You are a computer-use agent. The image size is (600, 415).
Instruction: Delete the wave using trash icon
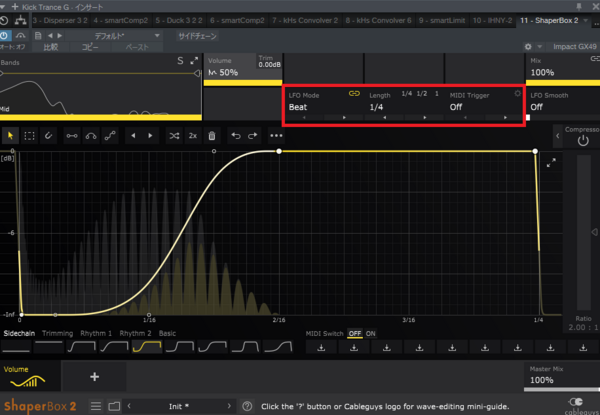[x=212, y=135]
